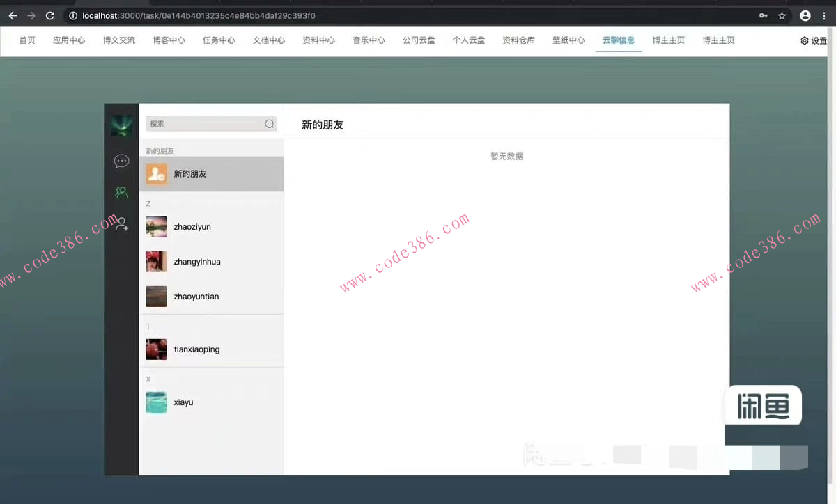Open contact zhaoziyun
This screenshot has height=504, width=836.
click(x=211, y=227)
